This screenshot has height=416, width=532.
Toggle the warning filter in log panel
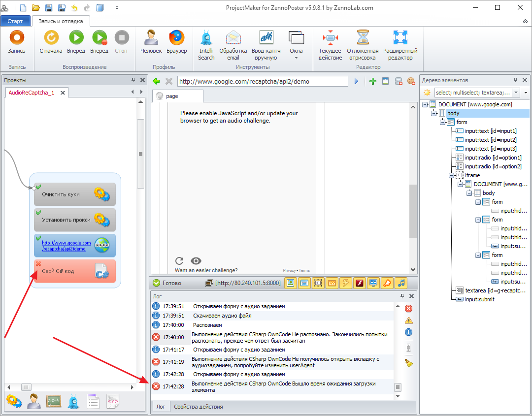pyautogui.click(x=408, y=320)
